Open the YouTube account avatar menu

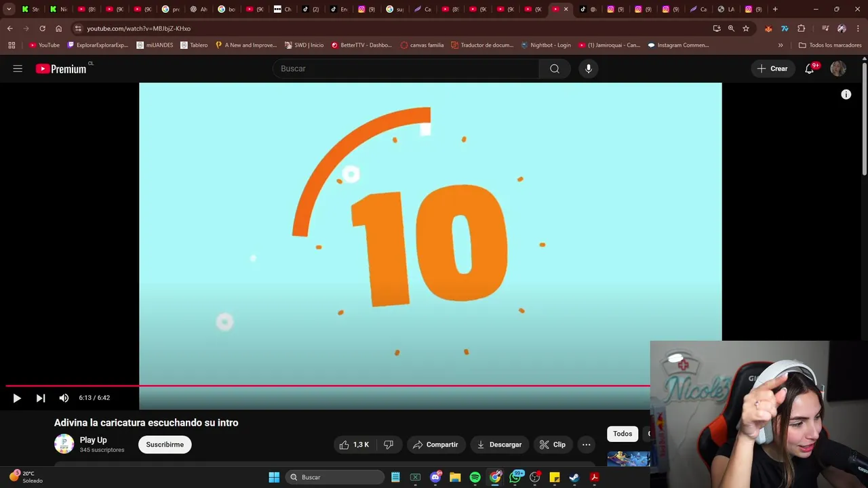(x=838, y=68)
